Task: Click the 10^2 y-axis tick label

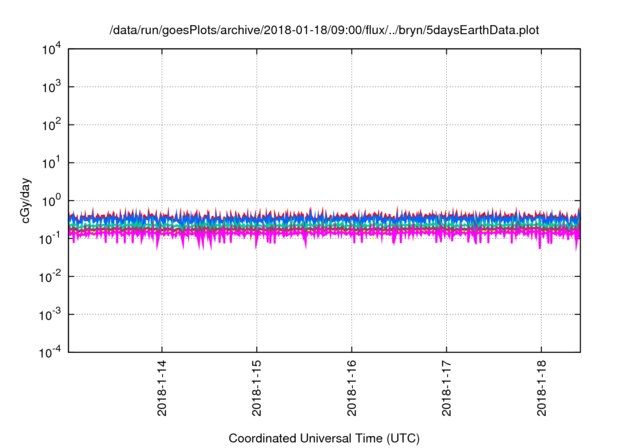Action: coord(51,124)
